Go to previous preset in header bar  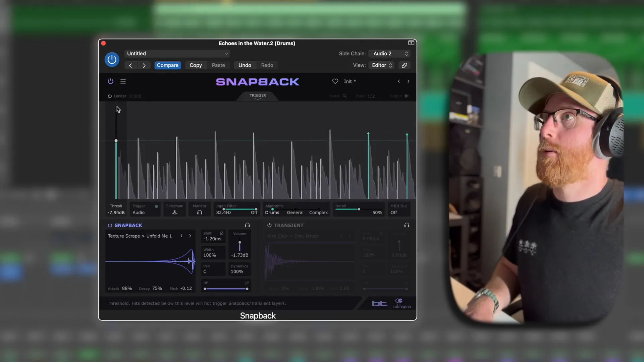pos(130,65)
